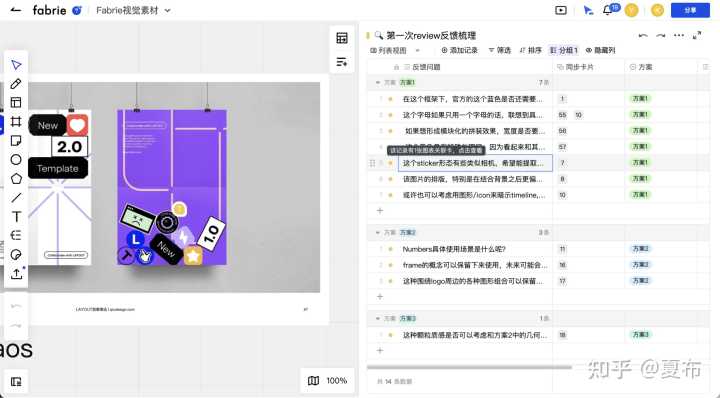Viewport: 720px width, 398px height.
Task: Go back with the left arrow icon
Action: (16, 10)
